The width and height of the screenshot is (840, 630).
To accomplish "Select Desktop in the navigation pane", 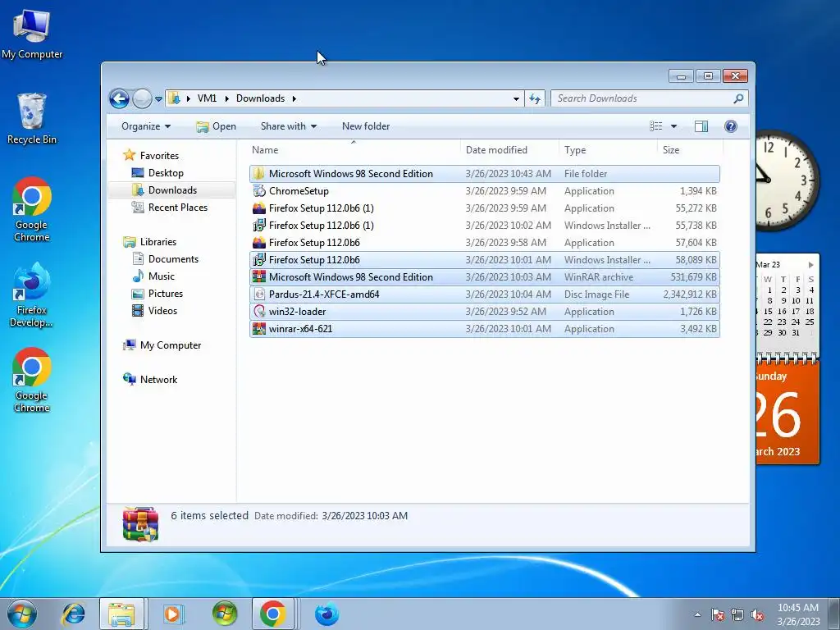I will point(166,173).
